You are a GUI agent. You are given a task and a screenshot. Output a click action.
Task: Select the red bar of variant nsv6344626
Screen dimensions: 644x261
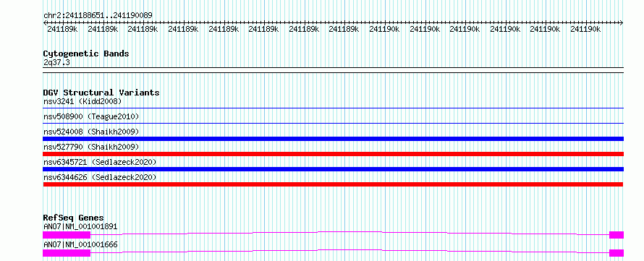(333, 184)
